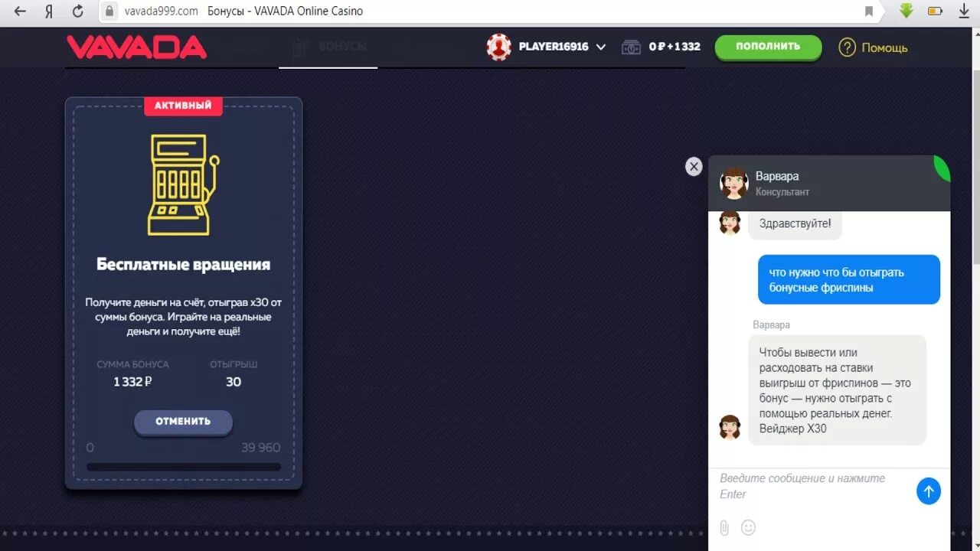Open the green download extension icon
Image resolution: width=980 pixels, height=551 pixels.
906,11
